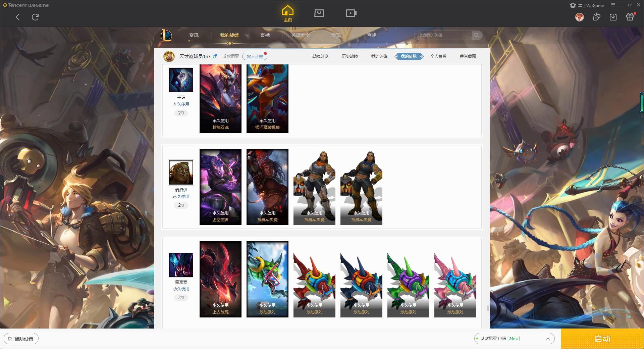Click the blue male gender icon
Screen dimensions: 644x349
(x=215, y=56)
